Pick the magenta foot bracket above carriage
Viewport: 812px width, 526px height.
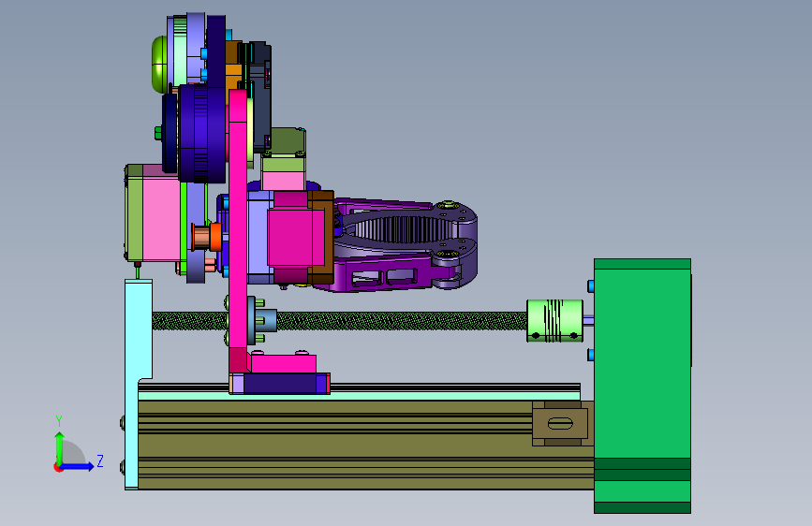click(x=283, y=363)
